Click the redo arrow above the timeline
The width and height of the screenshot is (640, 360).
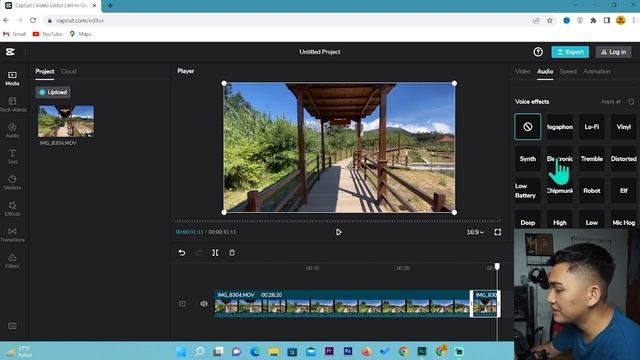click(x=198, y=253)
